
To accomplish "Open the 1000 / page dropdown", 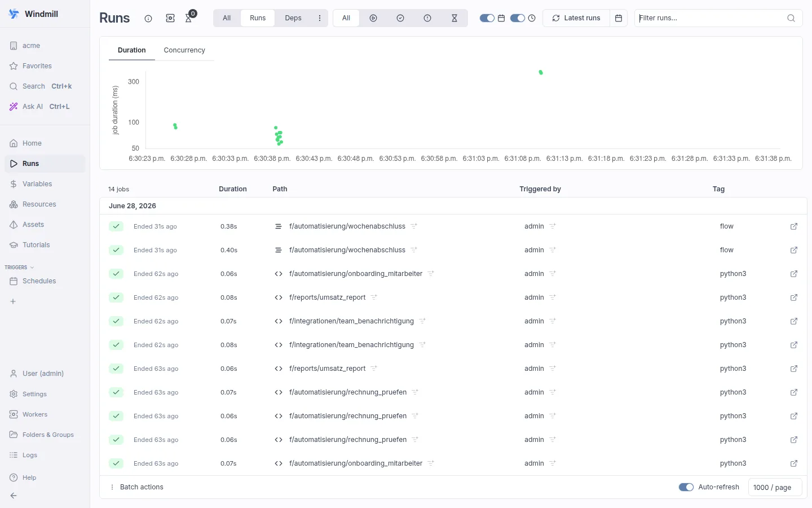I will pyautogui.click(x=775, y=487).
